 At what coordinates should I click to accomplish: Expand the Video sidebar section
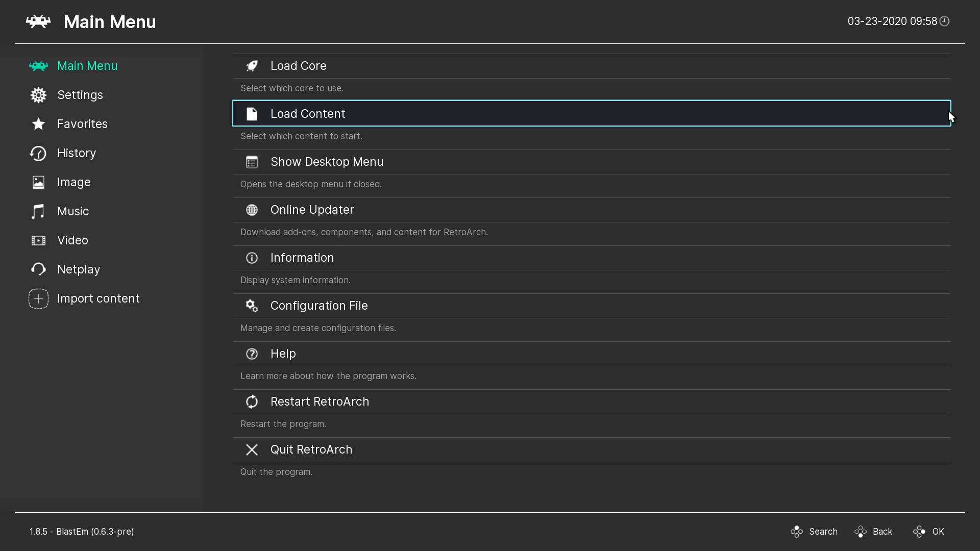tap(72, 240)
